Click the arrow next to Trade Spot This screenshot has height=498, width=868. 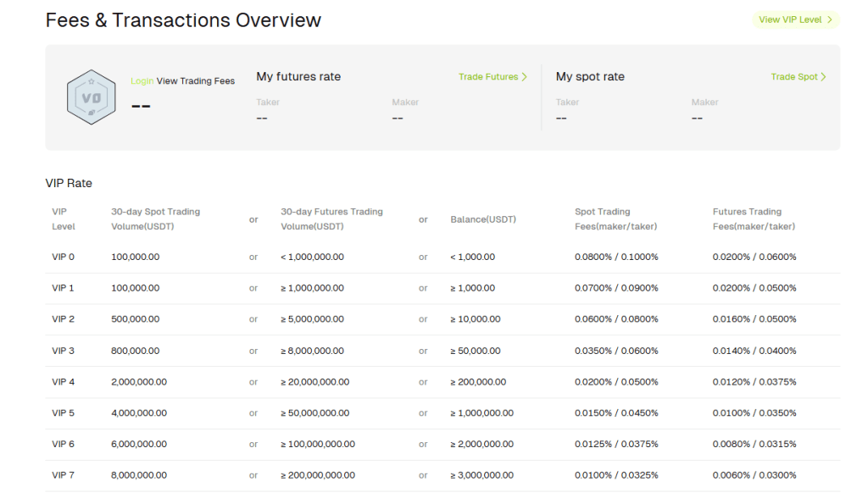tap(823, 77)
